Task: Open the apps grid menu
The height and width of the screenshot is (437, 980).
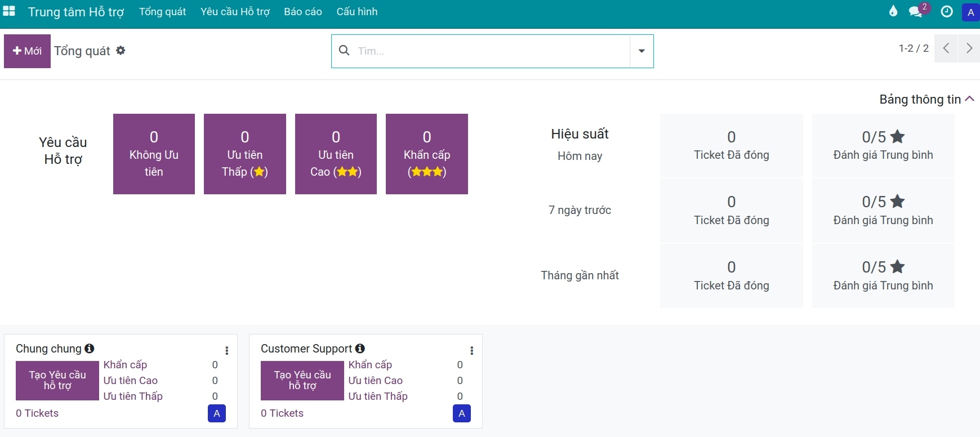Action: coord(9,11)
